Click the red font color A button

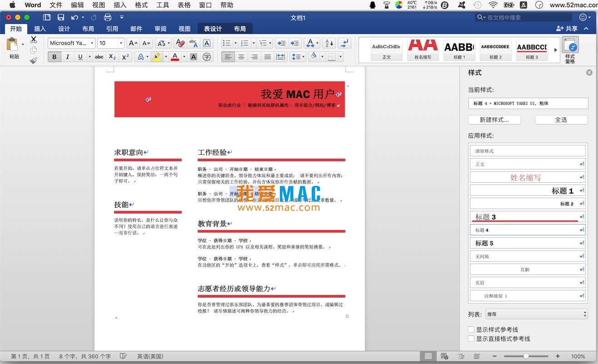pyautogui.click(x=175, y=57)
